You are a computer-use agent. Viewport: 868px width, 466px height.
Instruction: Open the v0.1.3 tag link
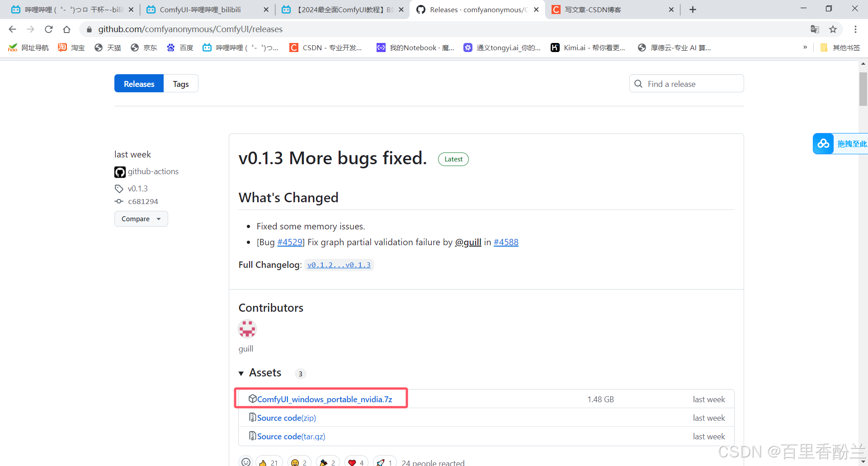point(137,189)
